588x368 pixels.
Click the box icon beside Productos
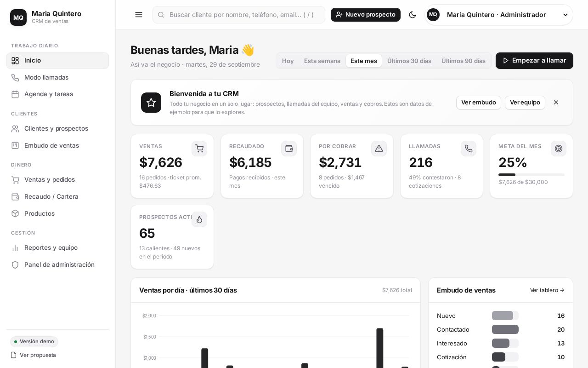pyautogui.click(x=15, y=213)
